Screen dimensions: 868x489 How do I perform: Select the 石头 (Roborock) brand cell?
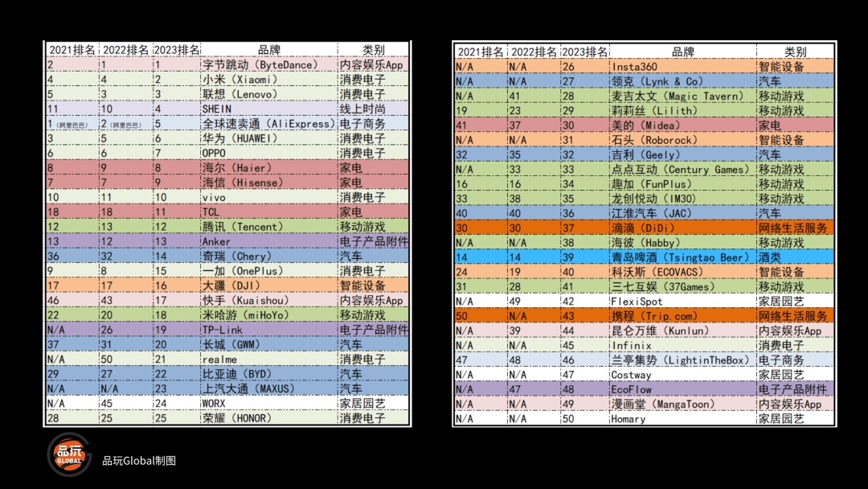tap(682, 140)
